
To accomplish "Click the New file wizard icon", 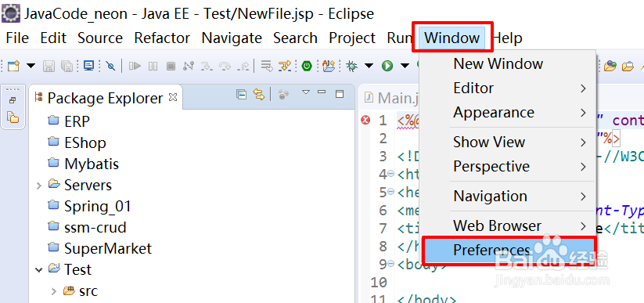I will [x=13, y=66].
